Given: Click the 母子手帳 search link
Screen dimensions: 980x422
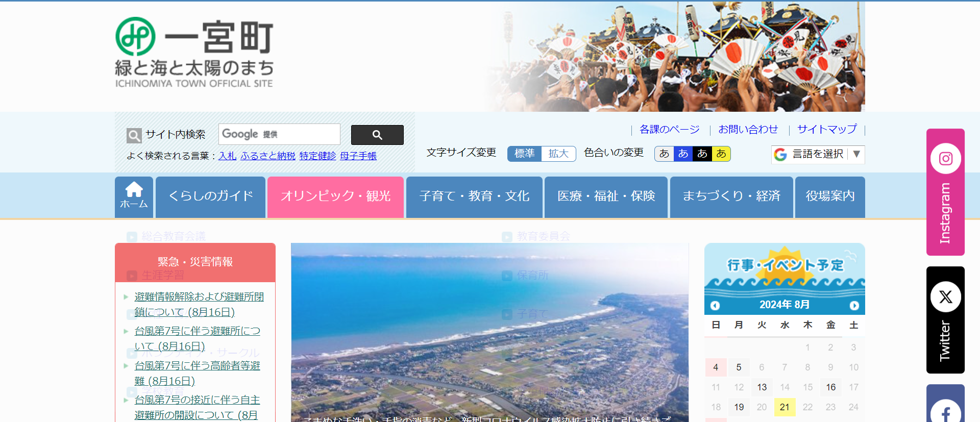Looking at the screenshot, I should click(358, 156).
